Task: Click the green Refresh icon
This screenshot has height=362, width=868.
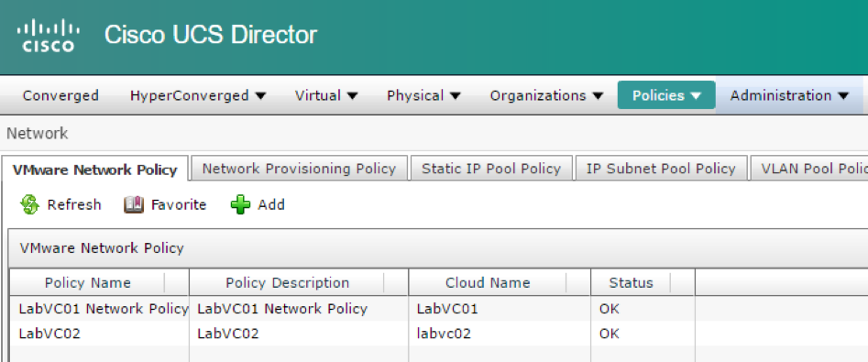Action: click(x=29, y=204)
